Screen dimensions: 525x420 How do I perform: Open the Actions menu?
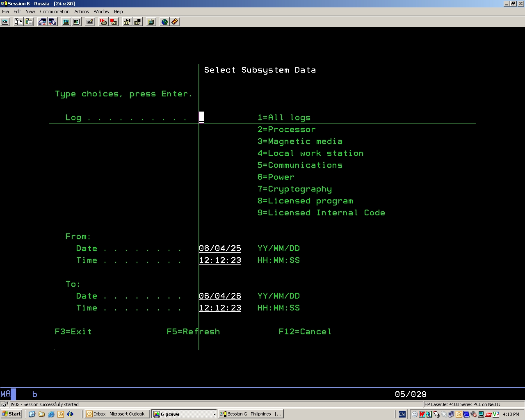coord(82,11)
